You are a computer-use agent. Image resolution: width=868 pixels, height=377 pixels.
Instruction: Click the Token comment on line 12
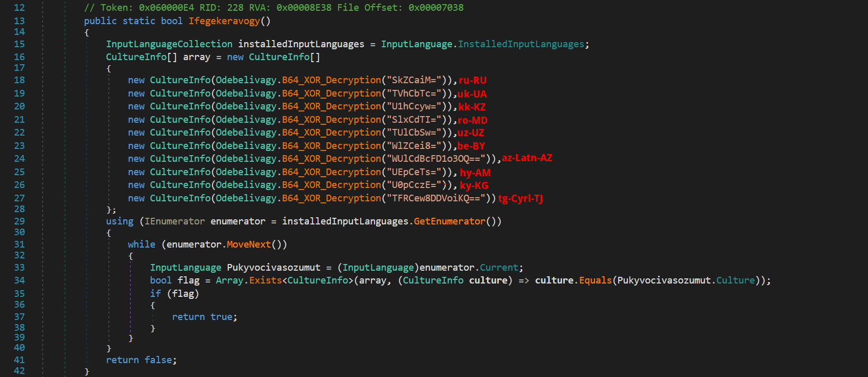point(273,8)
